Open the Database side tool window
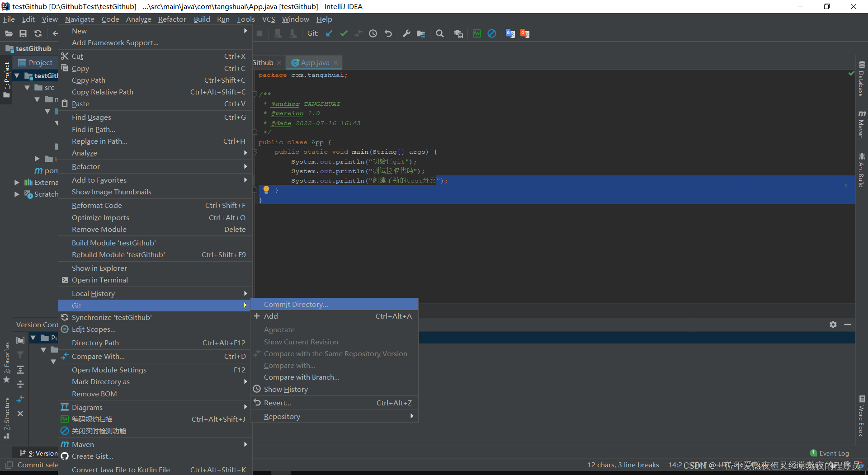Viewport: 868px width, 475px height. click(862, 79)
